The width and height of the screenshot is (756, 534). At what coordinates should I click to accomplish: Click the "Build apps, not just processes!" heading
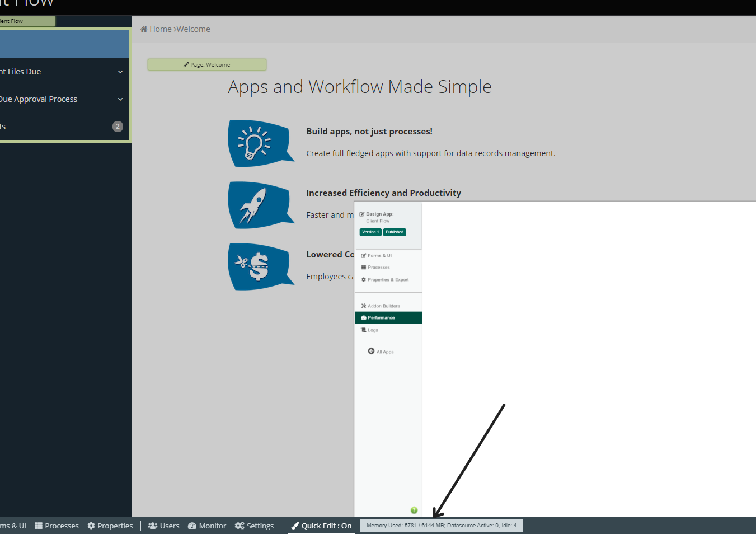(369, 132)
